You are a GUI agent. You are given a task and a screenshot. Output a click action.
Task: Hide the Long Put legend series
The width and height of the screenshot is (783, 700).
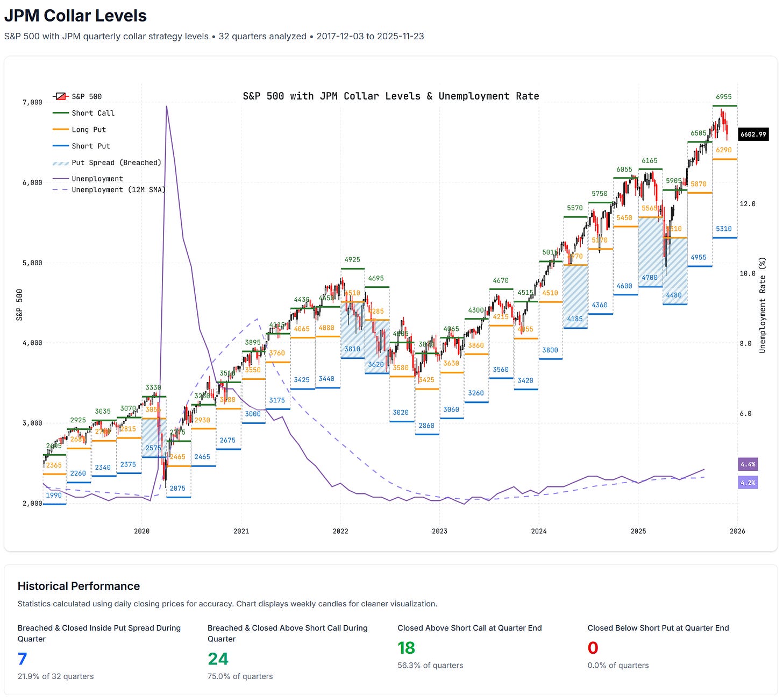click(79, 130)
